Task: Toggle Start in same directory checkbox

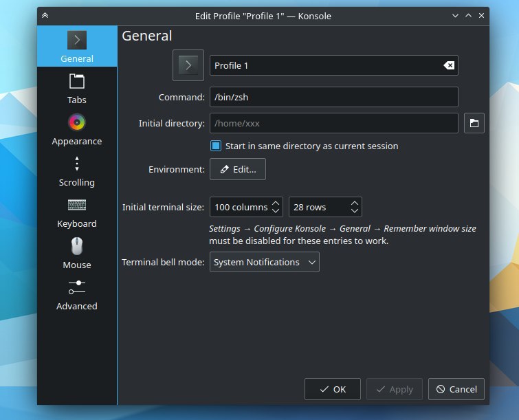Action: tap(216, 146)
